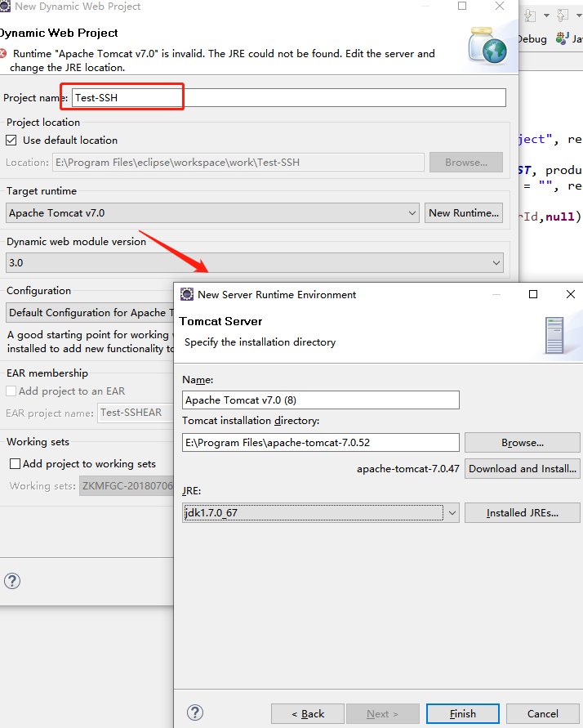Click the disabled Next button
This screenshot has width=583, height=728.
[383, 713]
